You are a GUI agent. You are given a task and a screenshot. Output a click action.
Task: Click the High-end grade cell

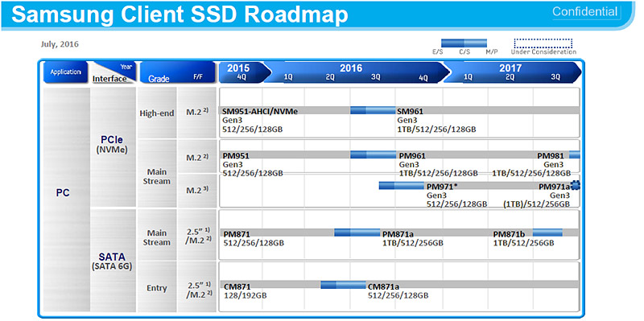point(156,113)
